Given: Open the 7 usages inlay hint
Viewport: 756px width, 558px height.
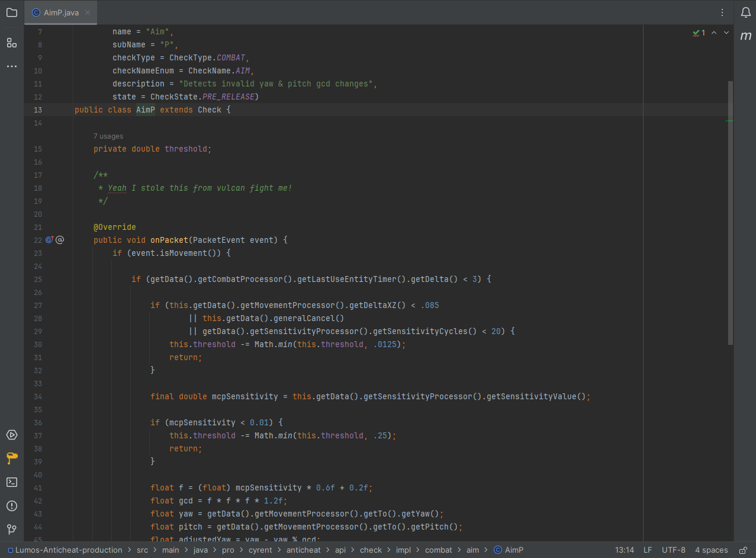Looking at the screenshot, I should pyautogui.click(x=108, y=136).
